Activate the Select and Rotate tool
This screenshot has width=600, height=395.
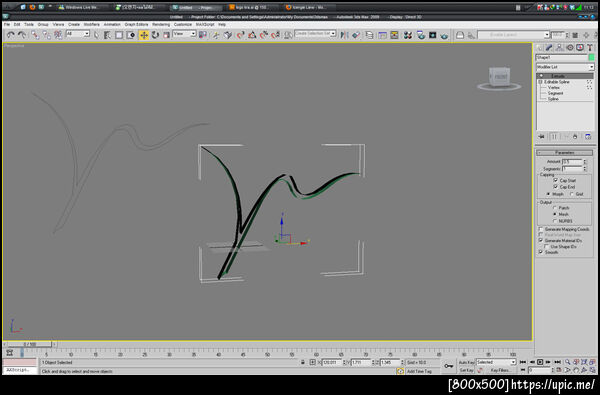pos(155,35)
